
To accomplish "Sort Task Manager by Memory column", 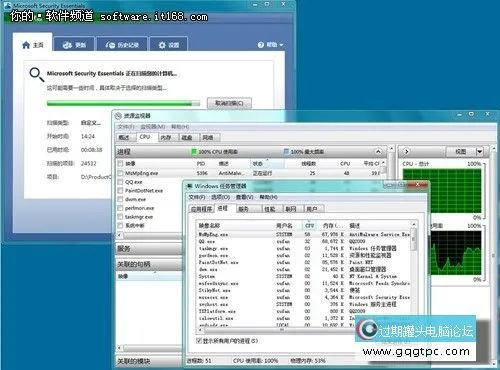I will [x=332, y=226].
